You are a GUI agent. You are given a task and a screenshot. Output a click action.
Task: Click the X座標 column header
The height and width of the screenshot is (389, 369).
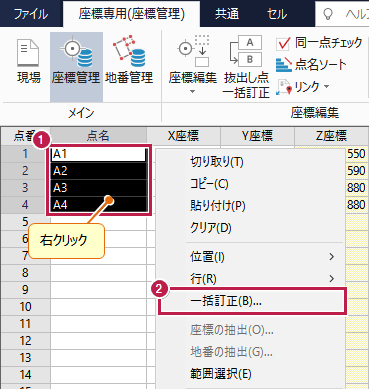183,136
